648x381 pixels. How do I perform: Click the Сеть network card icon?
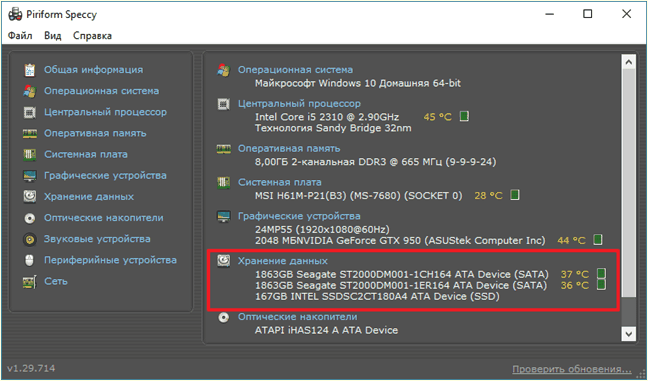[x=29, y=281]
